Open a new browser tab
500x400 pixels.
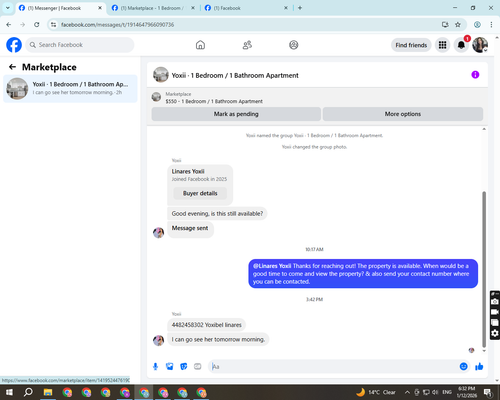pos(300,8)
